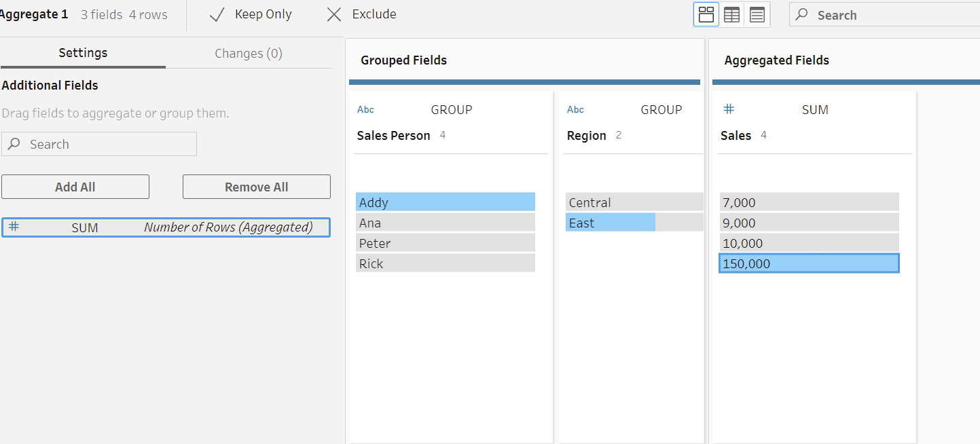This screenshot has width=980, height=444.
Task: Click the Sales Person Abc data type icon
Action: (365, 110)
